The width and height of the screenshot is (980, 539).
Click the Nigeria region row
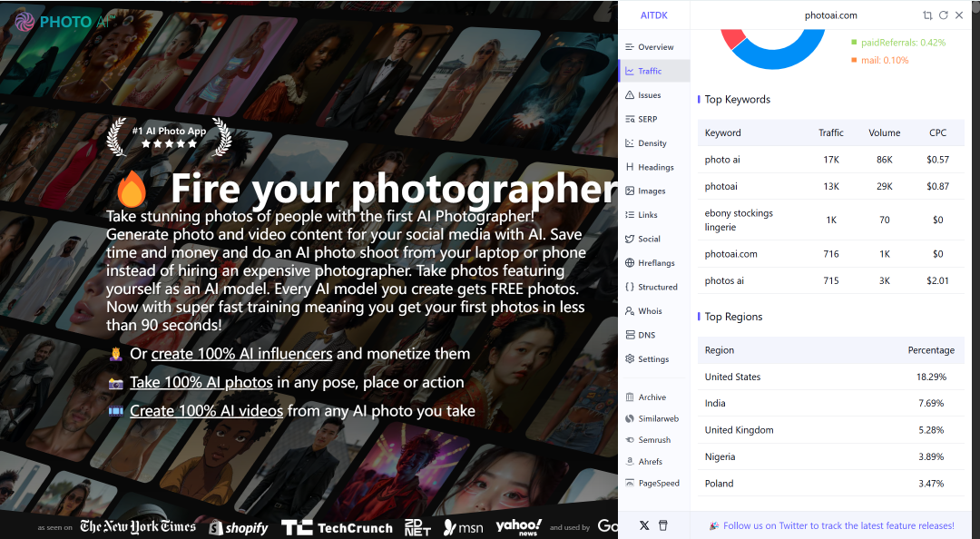(x=830, y=456)
